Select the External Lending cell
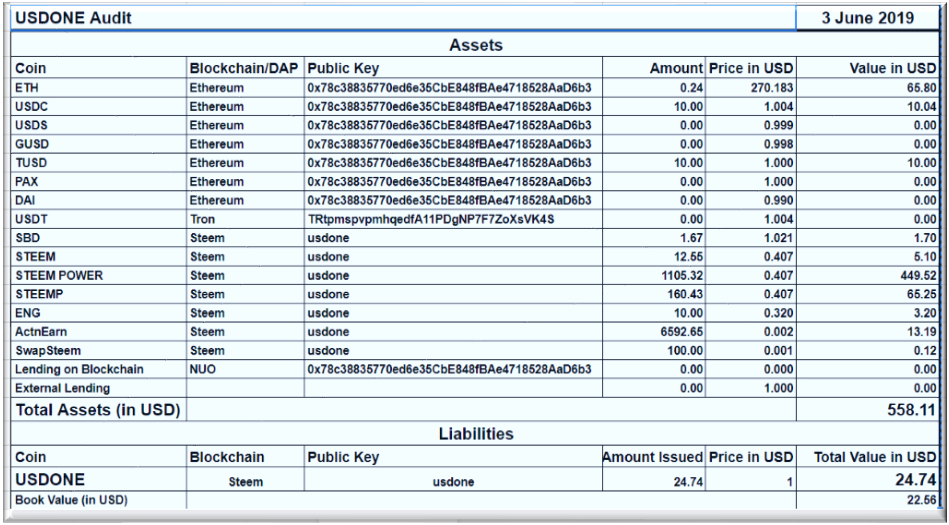949x525 pixels. point(99,388)
